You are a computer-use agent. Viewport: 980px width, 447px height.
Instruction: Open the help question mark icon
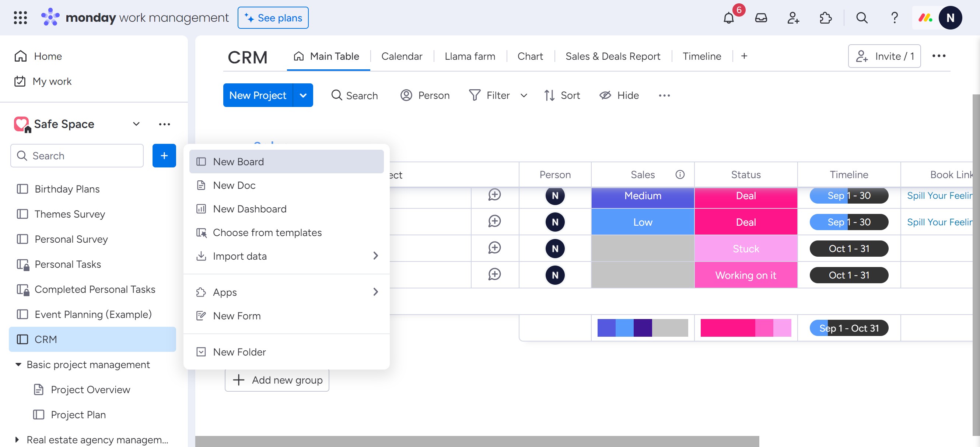[894, 18]
